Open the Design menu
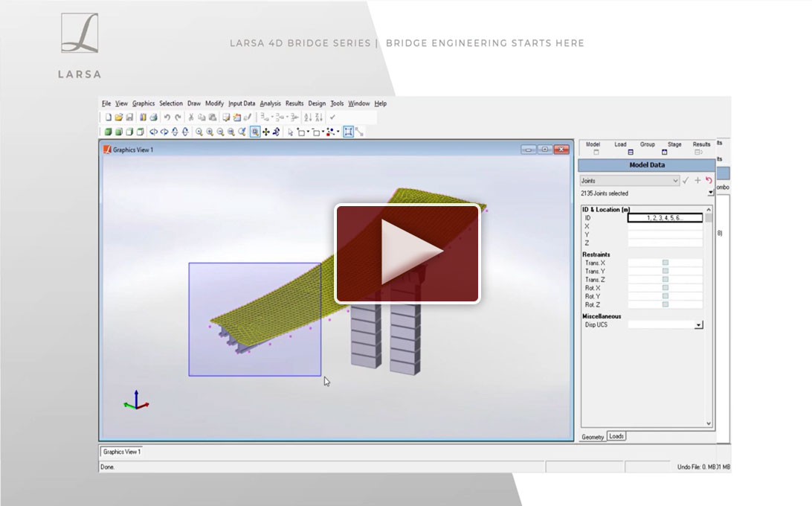The width and height of the screenshot is (812, 506). click(317, 103)
